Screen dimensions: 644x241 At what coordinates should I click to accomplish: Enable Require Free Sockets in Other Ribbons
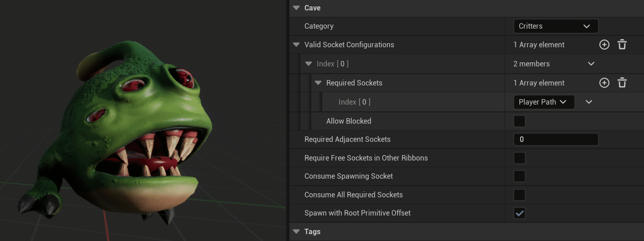519,158
